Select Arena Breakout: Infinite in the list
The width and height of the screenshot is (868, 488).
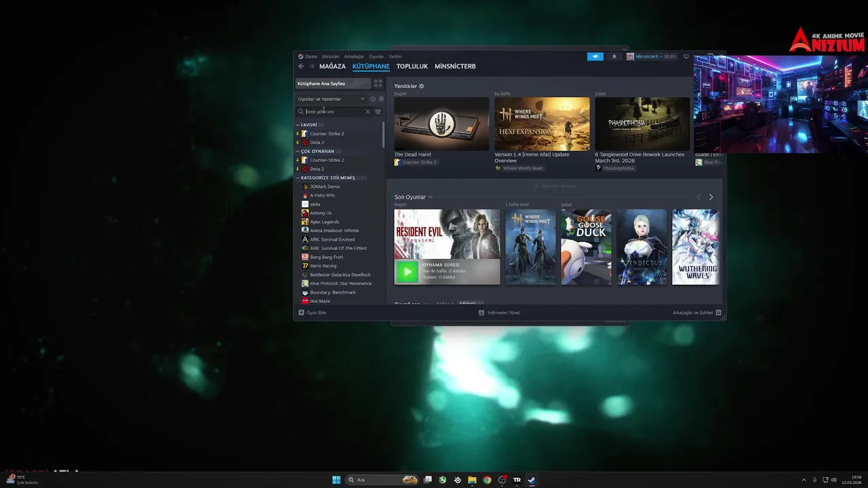coord(334,230)
